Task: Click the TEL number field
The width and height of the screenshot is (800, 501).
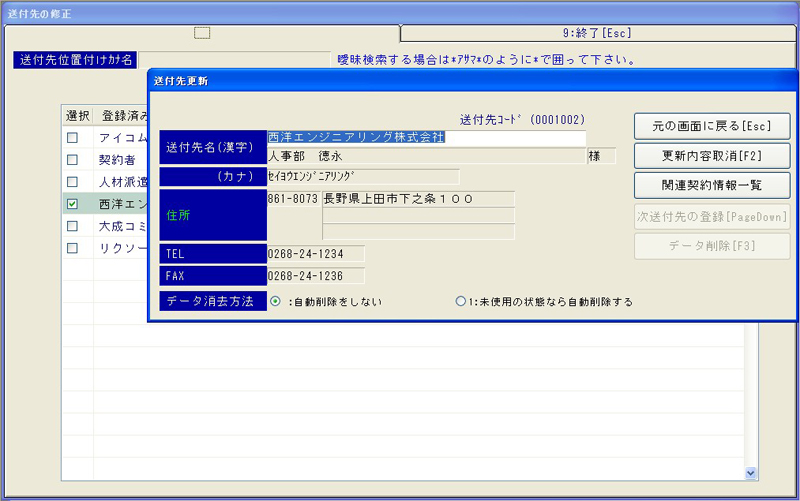Action: click(315, 254)
